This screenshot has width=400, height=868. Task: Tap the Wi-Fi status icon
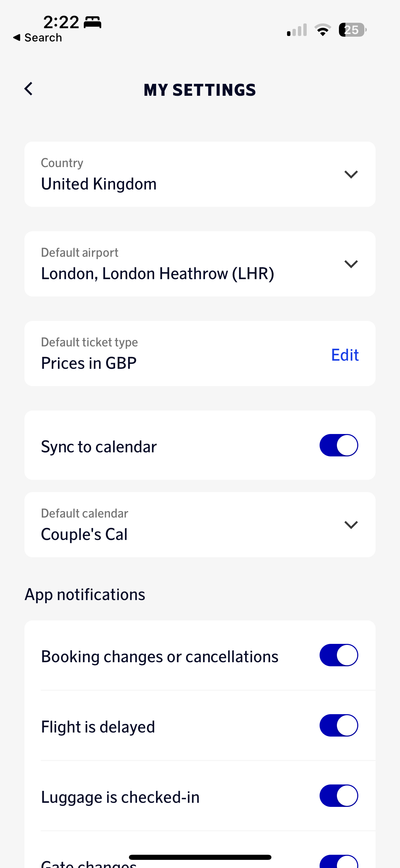pyautogui.click(x=323, y=30)
